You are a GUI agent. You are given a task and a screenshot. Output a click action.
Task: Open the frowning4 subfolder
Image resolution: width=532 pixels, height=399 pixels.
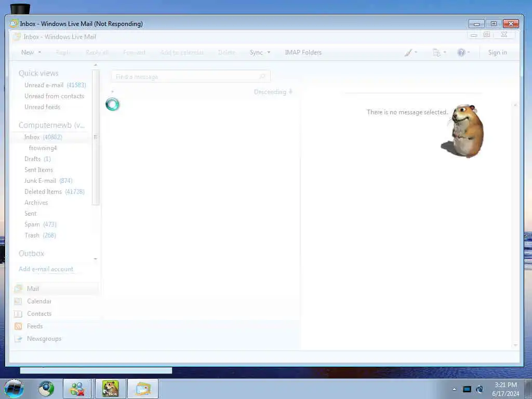tap(43, 148)
